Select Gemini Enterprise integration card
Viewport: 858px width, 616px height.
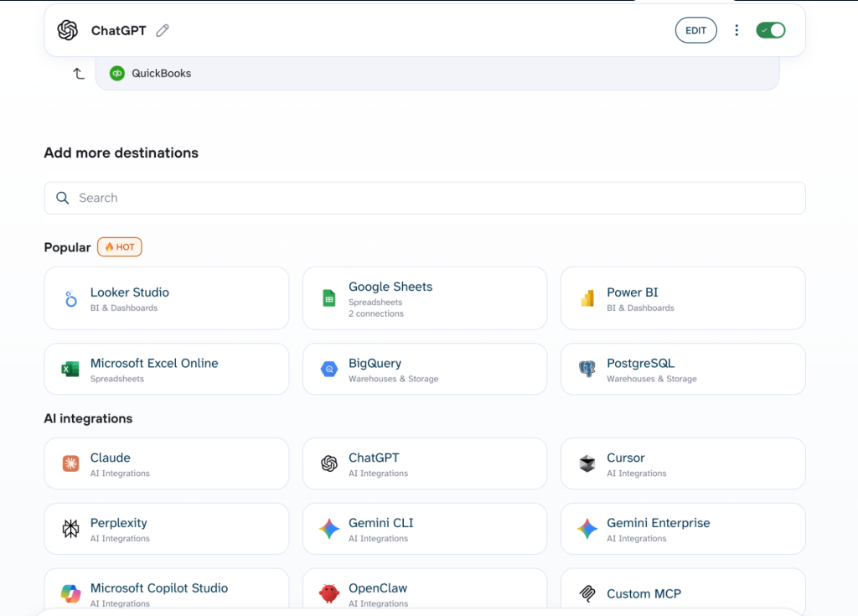point(683,528)
